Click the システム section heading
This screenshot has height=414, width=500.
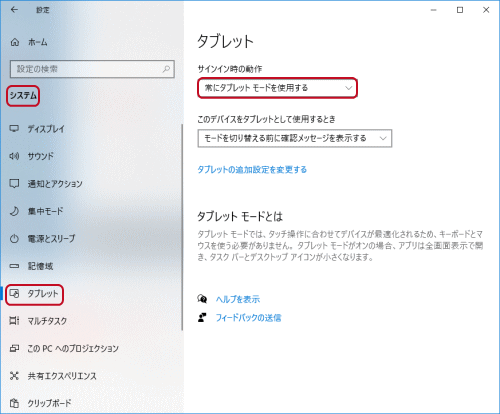click(23, 96)
